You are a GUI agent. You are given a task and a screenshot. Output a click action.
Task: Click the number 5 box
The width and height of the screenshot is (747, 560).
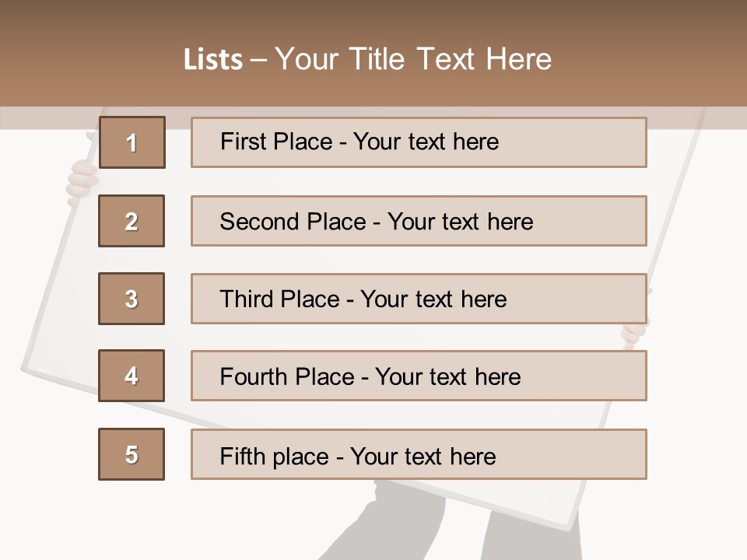pyautogui.click(x=132, y=454)
